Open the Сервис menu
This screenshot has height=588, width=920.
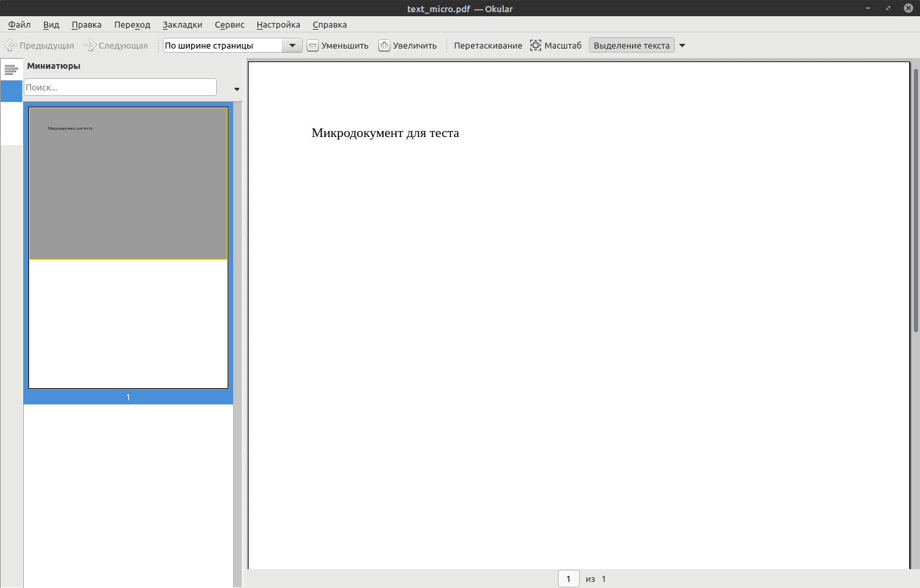pyautogui.click(x=230, y=25)
